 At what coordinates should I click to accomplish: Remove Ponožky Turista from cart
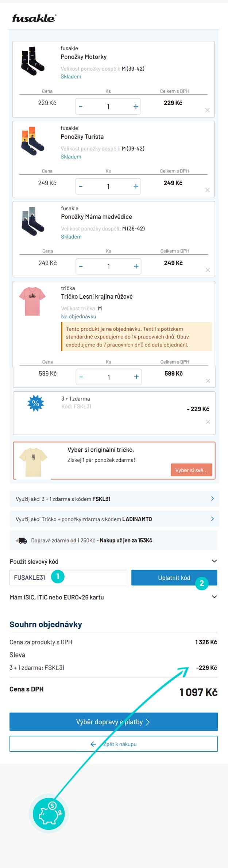(207, 190)
